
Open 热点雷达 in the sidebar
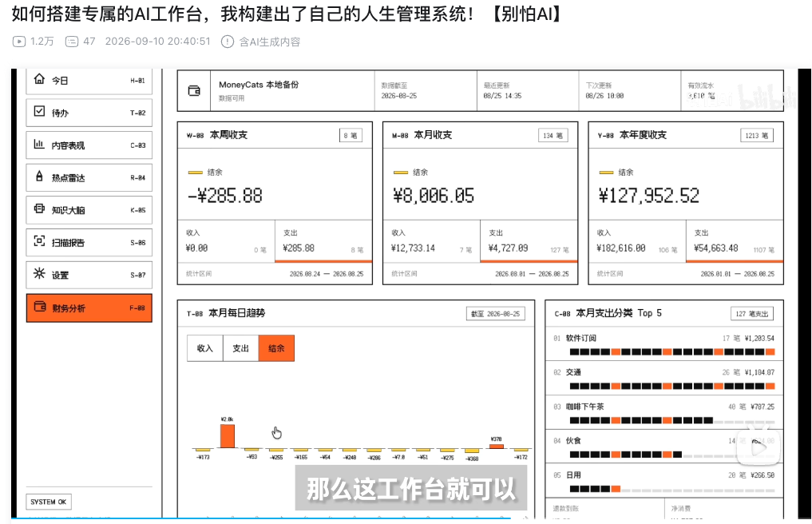89,178
